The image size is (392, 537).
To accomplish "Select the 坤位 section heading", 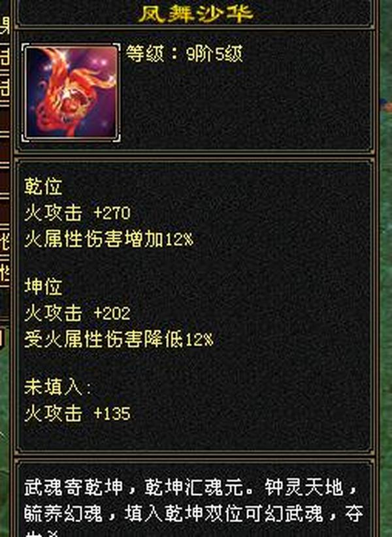I will point(43,287).
